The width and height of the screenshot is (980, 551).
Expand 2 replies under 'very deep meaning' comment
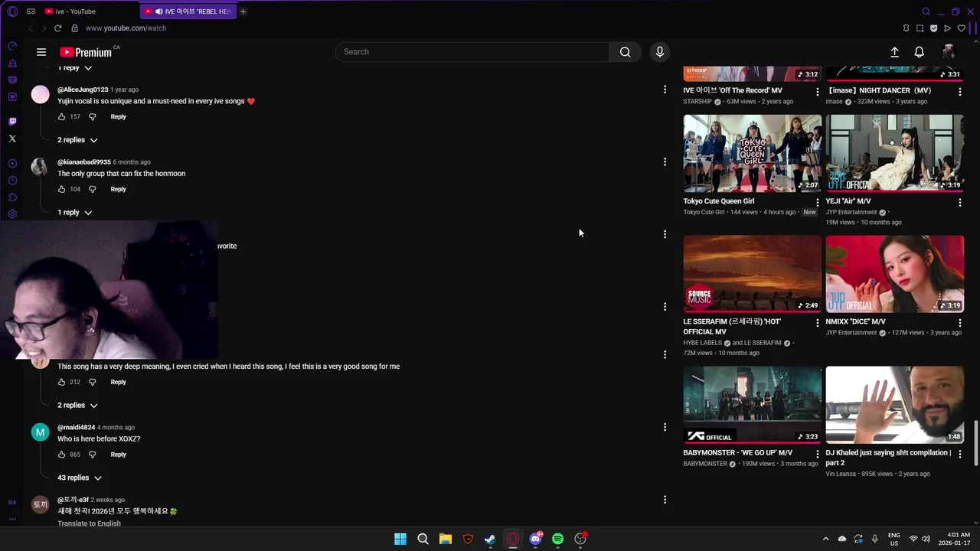click(x=77, y=406)
